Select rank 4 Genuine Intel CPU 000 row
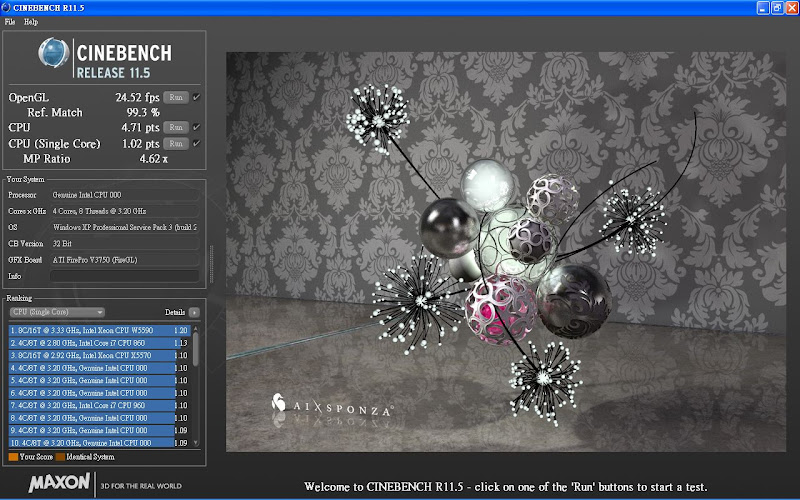Viewport: 800px width, 500px height. [x=99, y=368]
